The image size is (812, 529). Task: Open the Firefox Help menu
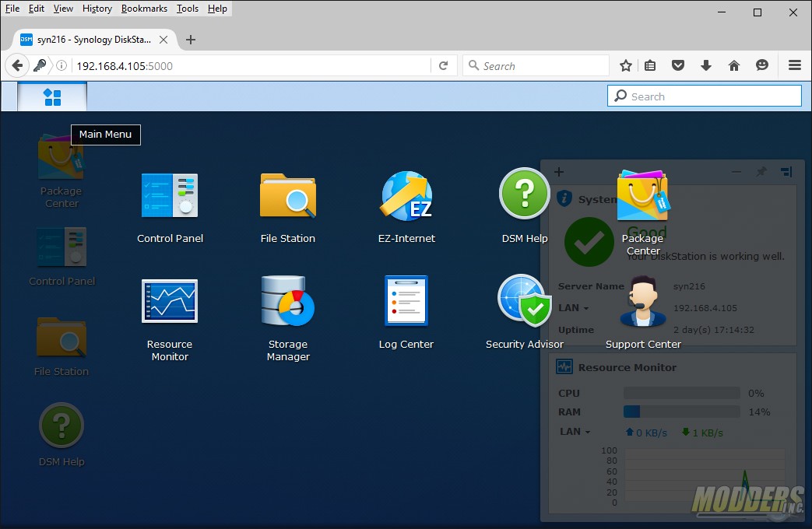[217, 9]
